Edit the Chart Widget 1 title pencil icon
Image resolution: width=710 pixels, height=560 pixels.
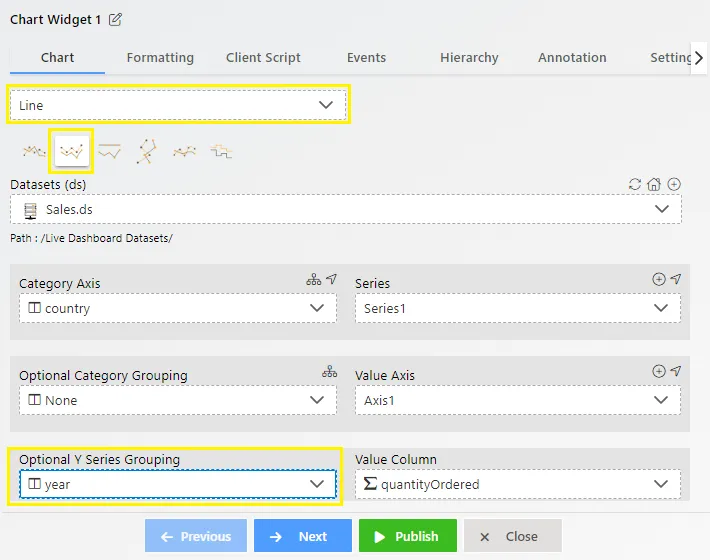[x=115, y=19]
